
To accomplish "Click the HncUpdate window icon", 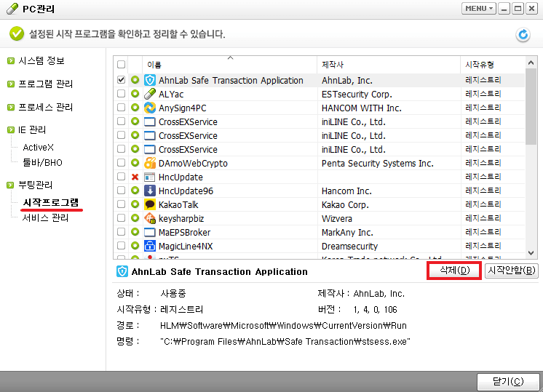I will click(150, 177).
